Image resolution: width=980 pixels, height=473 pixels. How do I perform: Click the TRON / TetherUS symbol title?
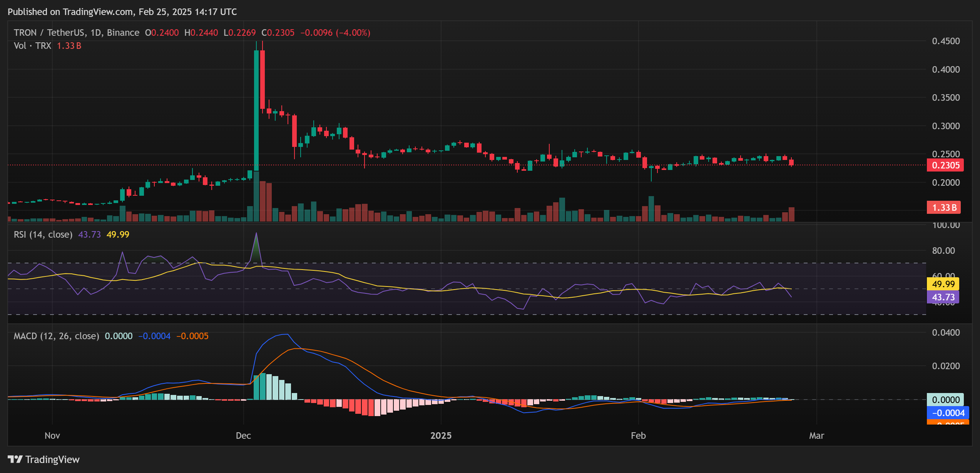pos(49,33)
